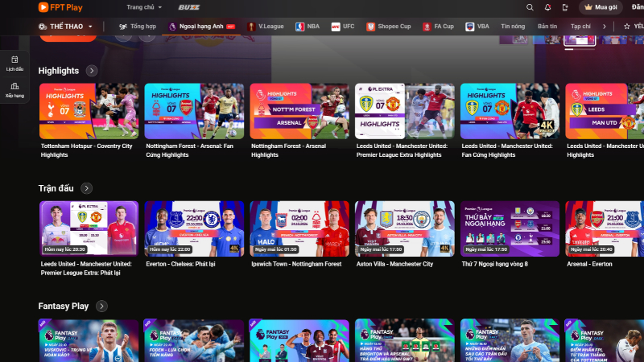The image size is (644, 362).
Task: Expand the Trang chủ dropdown
Action: coord(144,7)
